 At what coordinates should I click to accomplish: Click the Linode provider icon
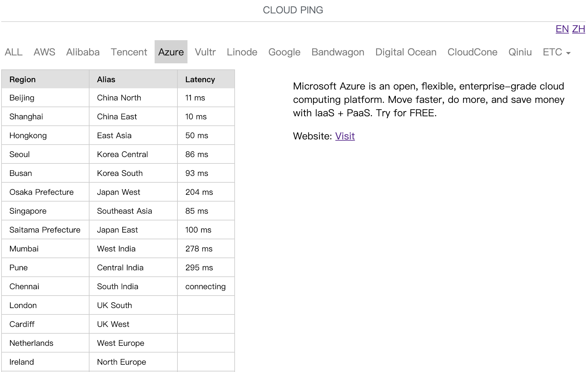(x=241, y=52)
